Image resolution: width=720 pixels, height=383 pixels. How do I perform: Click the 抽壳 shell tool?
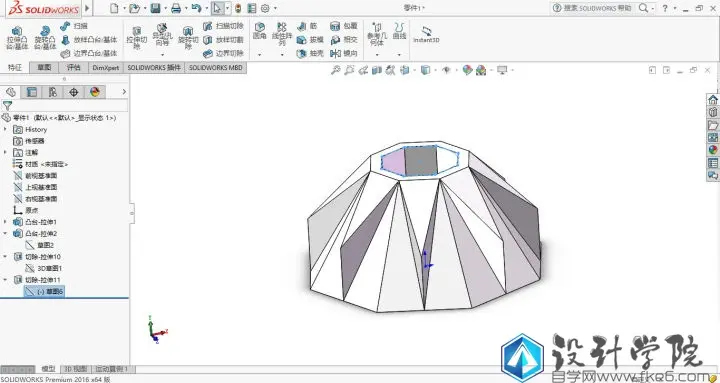pyautogui.click(x=310, y=54)
